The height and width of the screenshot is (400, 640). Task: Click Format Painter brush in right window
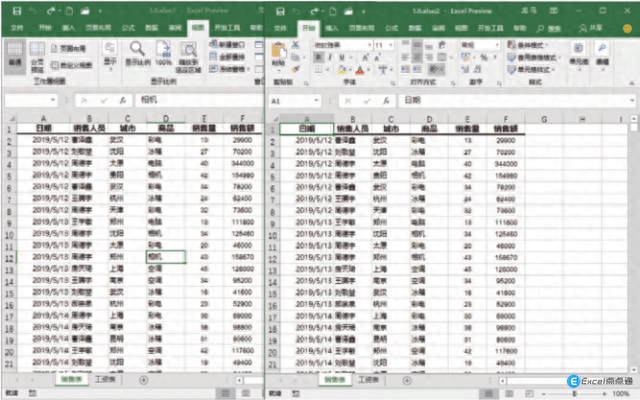pos(296,70)
